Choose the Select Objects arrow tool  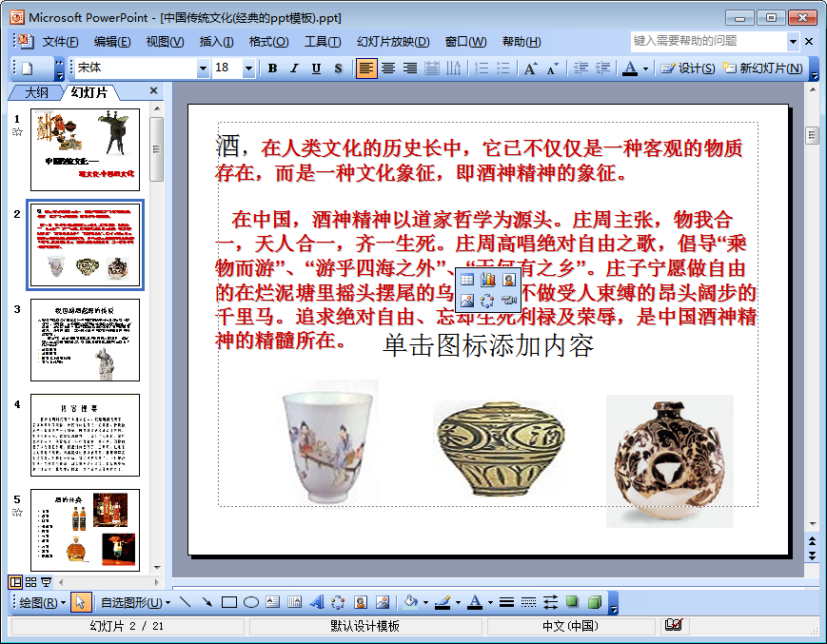click(x=80, y=602)
